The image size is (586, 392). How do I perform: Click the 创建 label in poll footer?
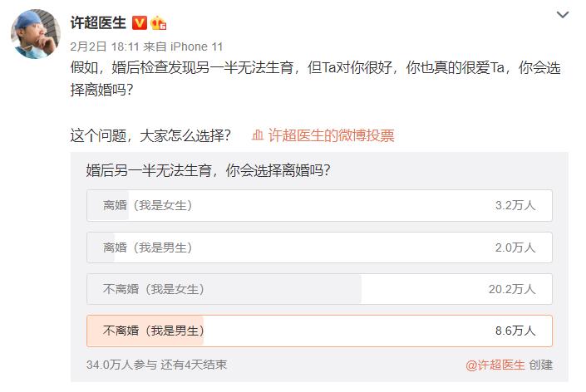(x=540, y=365)
